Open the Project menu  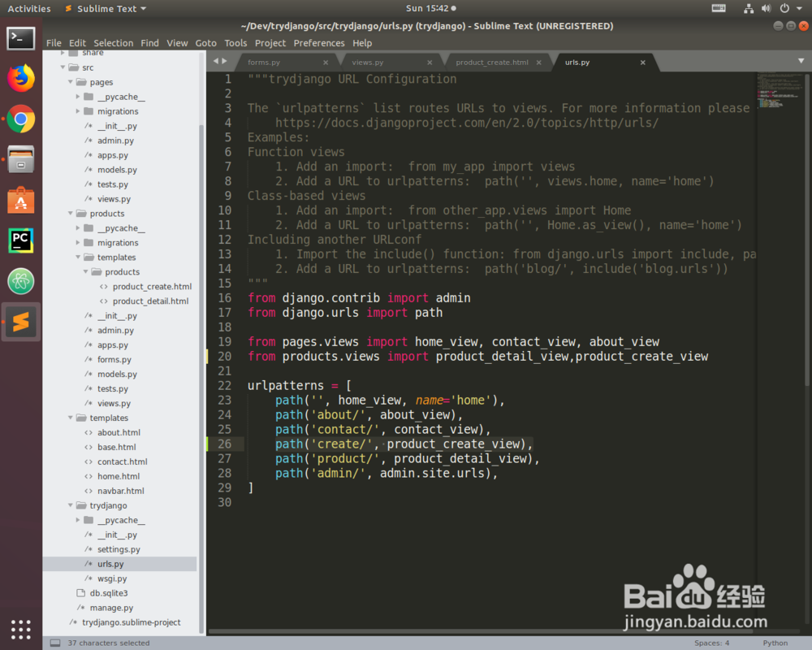(x=270, y=43)
